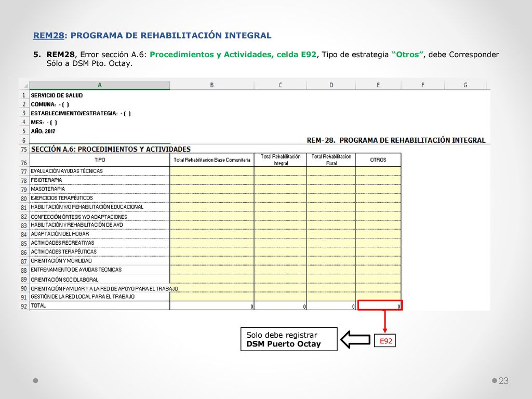Click 'SECCIÓN A.6: PROCEDIMIENTOS Y ACTIVIDADES' cell
Screen dimensions: 532x399
(111, 149)
